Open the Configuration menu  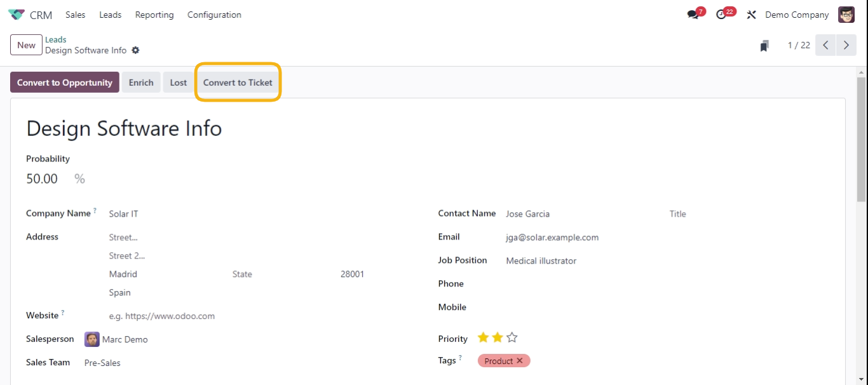[x=214, y=15]
